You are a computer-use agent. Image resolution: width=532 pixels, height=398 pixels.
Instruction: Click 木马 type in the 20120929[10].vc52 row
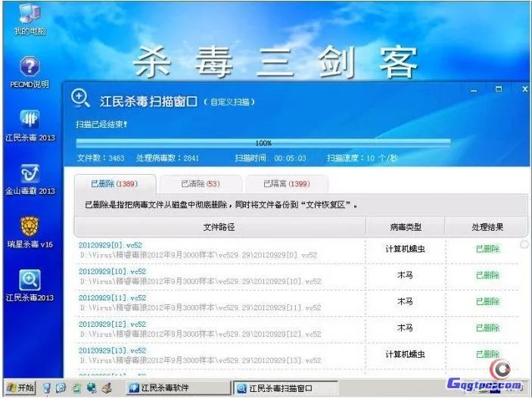click(405, 275)
